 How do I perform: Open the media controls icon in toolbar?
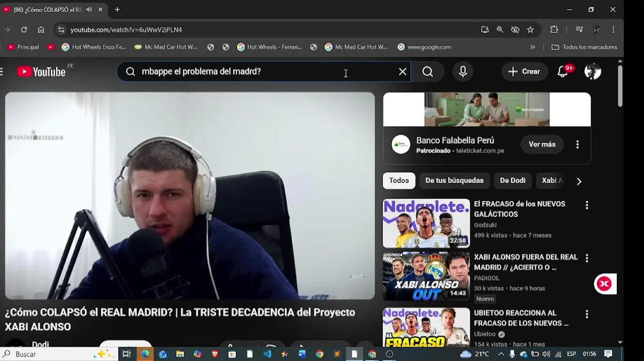click(x=579, y=30)
